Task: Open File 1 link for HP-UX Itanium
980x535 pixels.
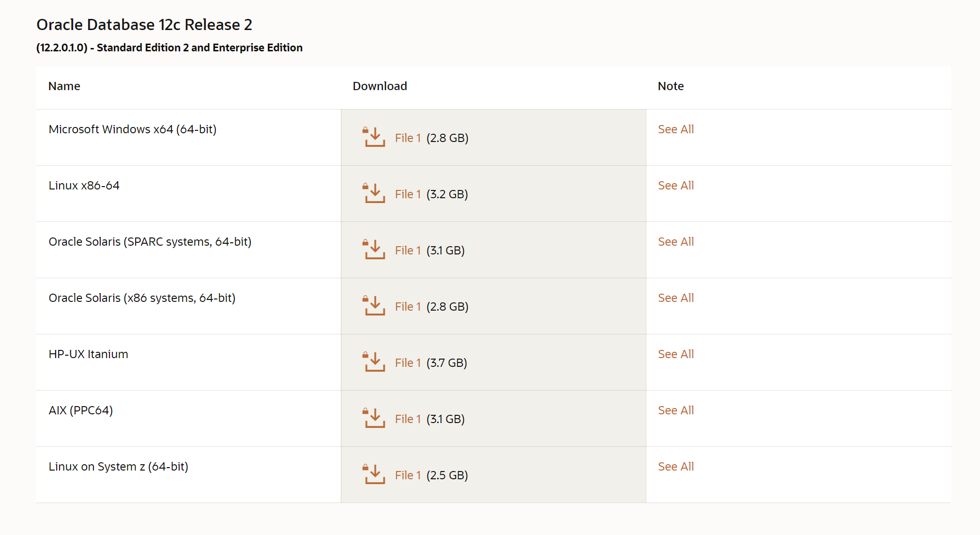Action: (x=408, y=363)
